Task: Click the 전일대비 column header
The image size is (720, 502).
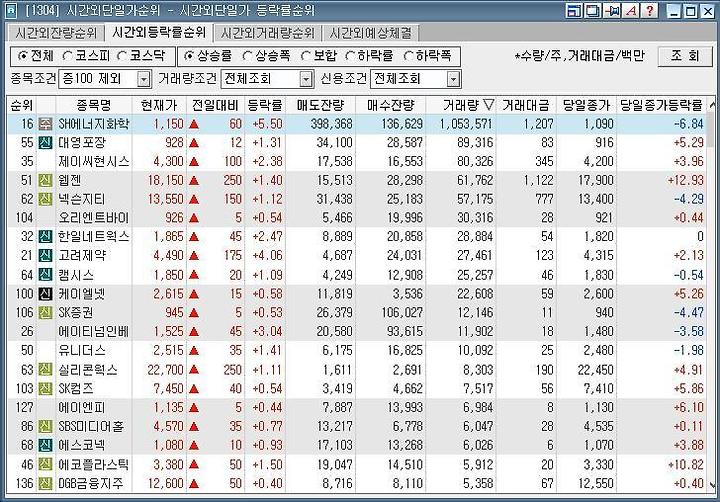Action: (x=215, y=105)
